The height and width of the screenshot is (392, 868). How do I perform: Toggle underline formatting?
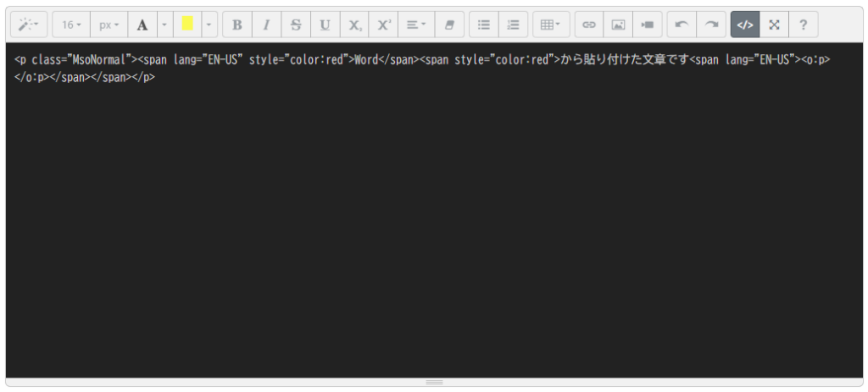click(x=325, y=25)
